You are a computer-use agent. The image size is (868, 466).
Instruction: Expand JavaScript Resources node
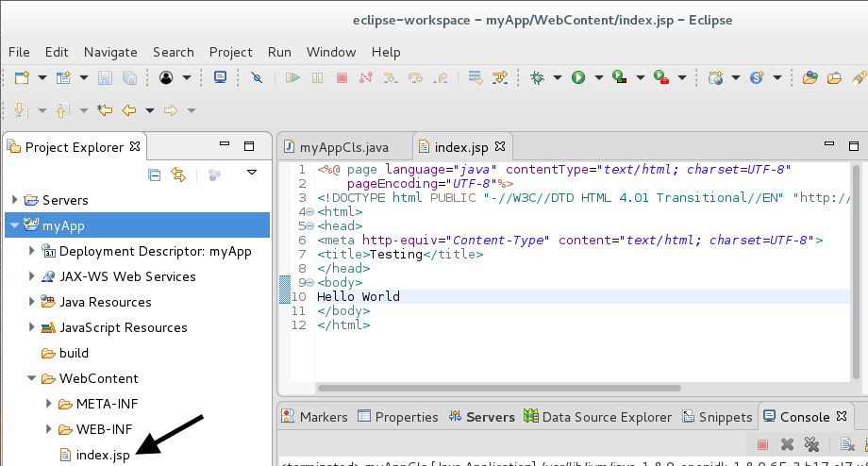pos(32,327)
